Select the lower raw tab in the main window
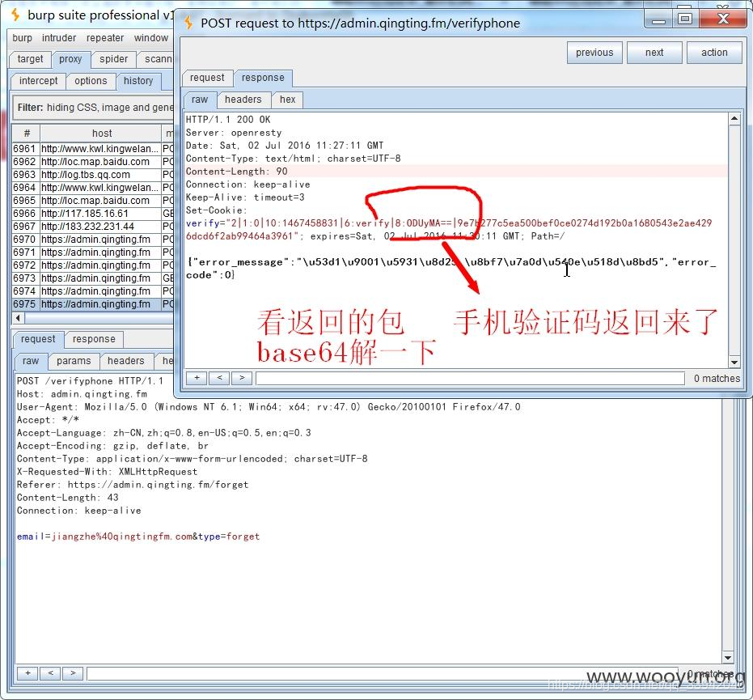The height and width of the screenshot is (700, 753). pyautogui.click(x=30, y=361)
